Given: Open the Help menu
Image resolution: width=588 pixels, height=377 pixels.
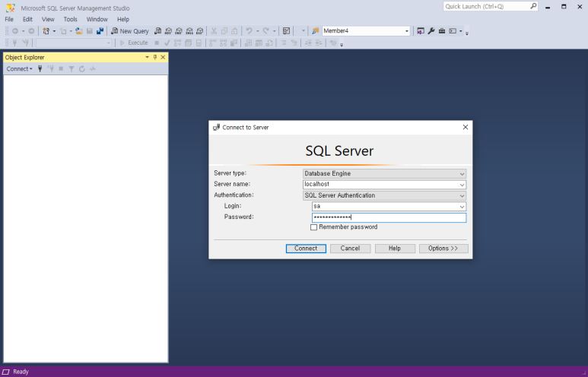Looking at the screenshot, I should coord(123,19).
